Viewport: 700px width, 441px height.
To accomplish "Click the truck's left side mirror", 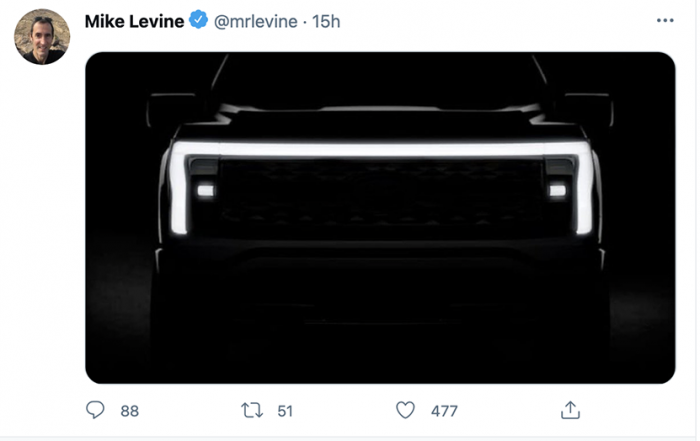I will pyautogui.click(x=172, y=108).
